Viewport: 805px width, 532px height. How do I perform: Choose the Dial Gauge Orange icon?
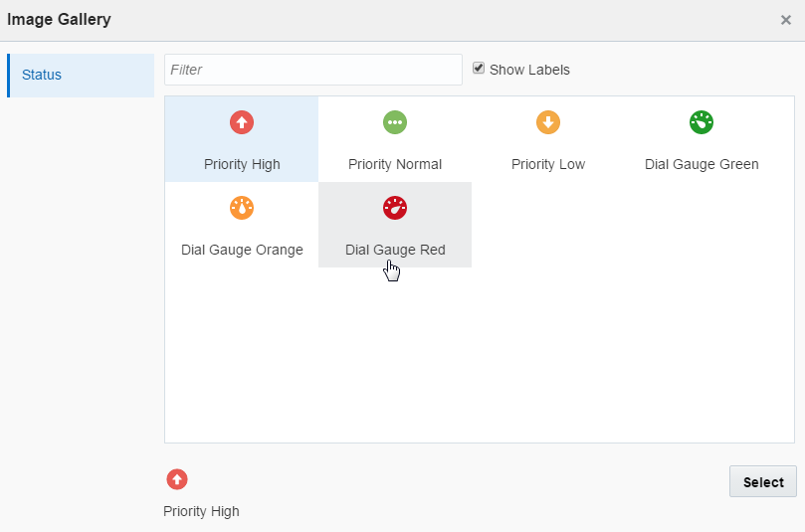(x=242, y=208)
